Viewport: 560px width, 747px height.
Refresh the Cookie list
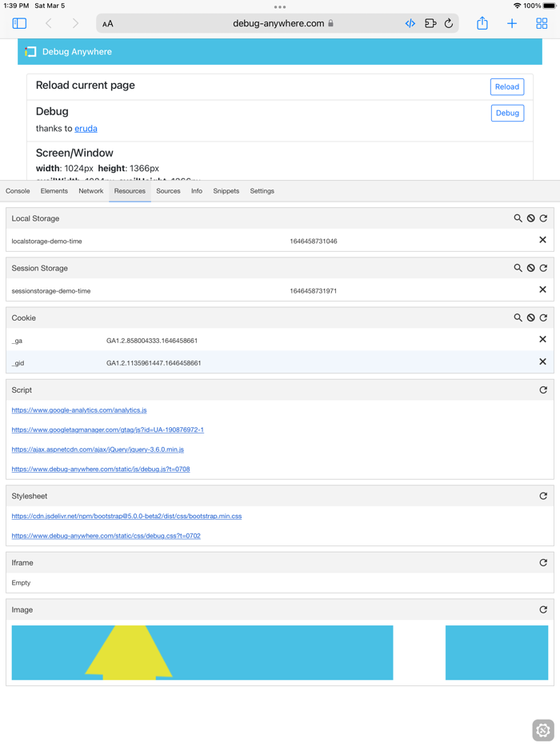coord(543,318)
